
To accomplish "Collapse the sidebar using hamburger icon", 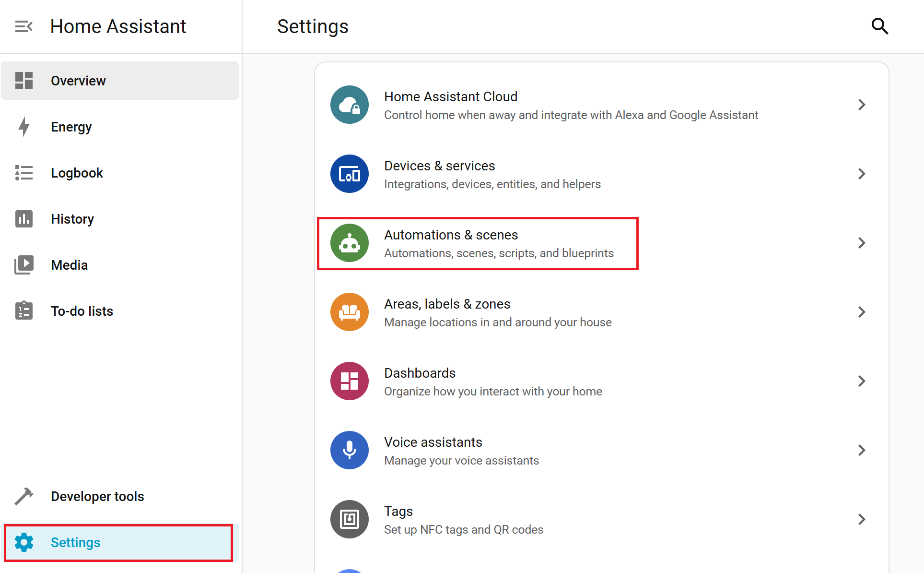I will click(23, 26).
